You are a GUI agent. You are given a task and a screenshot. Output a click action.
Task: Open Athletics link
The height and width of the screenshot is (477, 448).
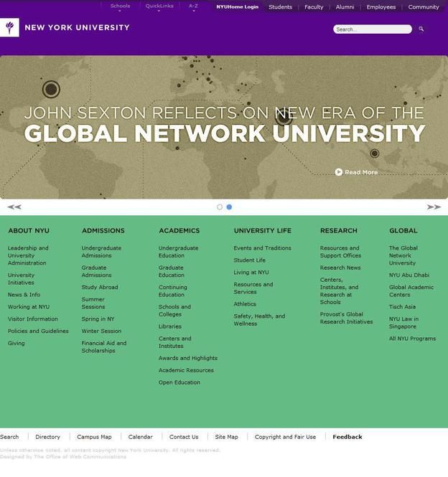tap(245, 304)
